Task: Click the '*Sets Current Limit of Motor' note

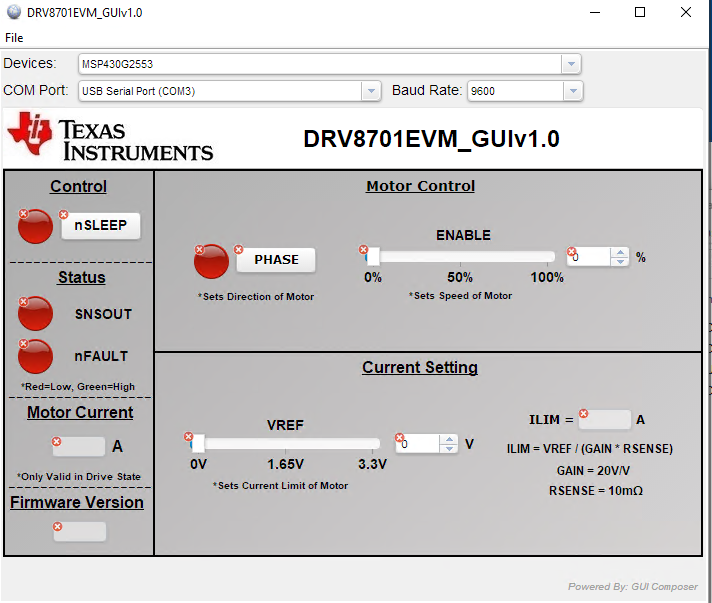Action: click(x=280, y=486)
